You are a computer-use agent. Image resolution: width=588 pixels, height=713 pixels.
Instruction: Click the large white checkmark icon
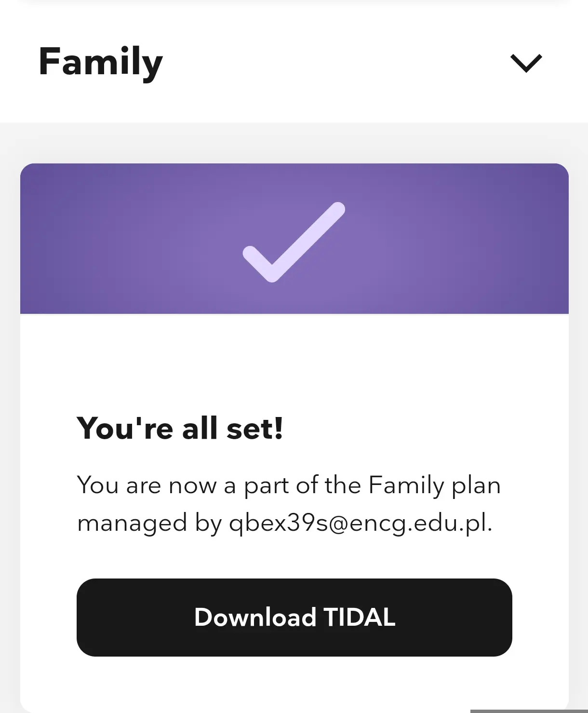coord(294,242)
